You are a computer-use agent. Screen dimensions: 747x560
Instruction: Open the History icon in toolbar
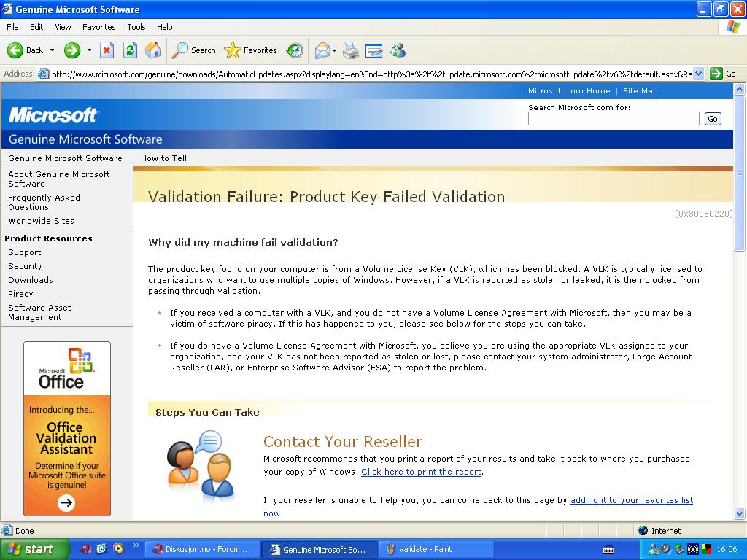pyautogui.click(x=295, y=50)
